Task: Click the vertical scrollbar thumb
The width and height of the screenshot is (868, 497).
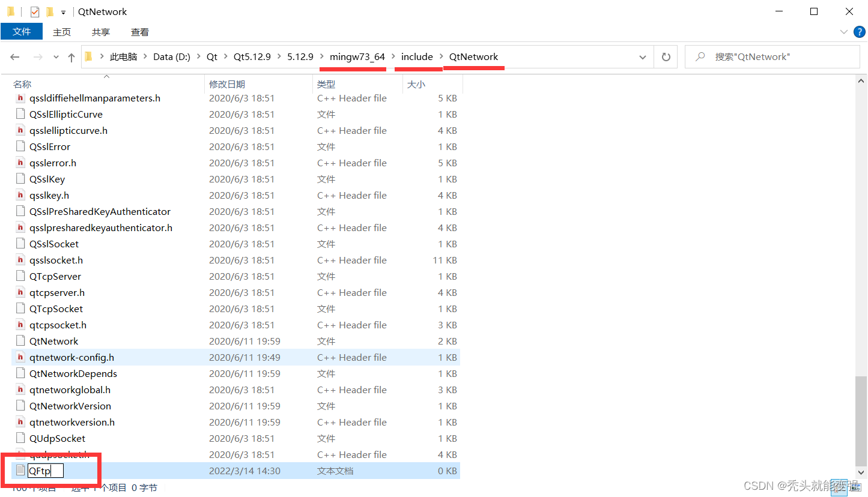Action: pyautogui.click(x=861, y=420)
